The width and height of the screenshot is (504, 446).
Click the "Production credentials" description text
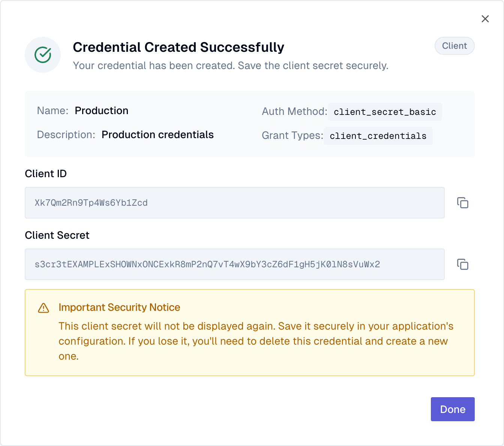(x=157, y=135)
